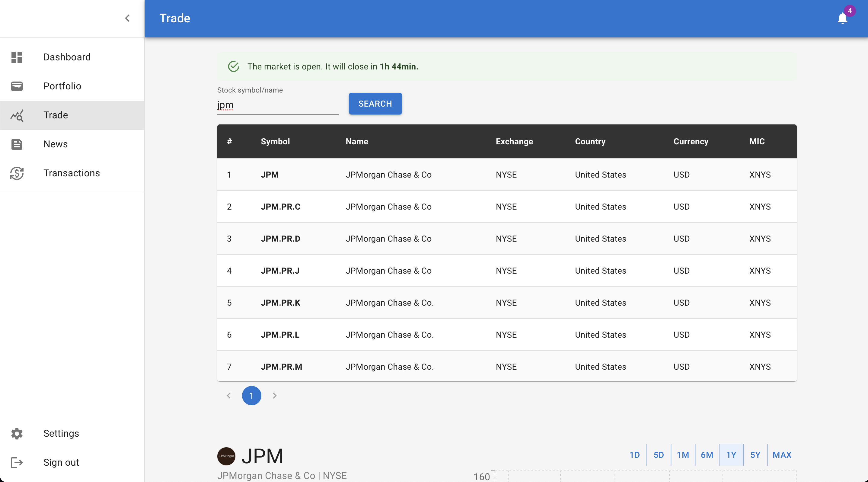Image resolution: width=868 pixels, height=482 pixels.
Task: Click the market closes in 1h 44min text
Action: tap(333, 66)
